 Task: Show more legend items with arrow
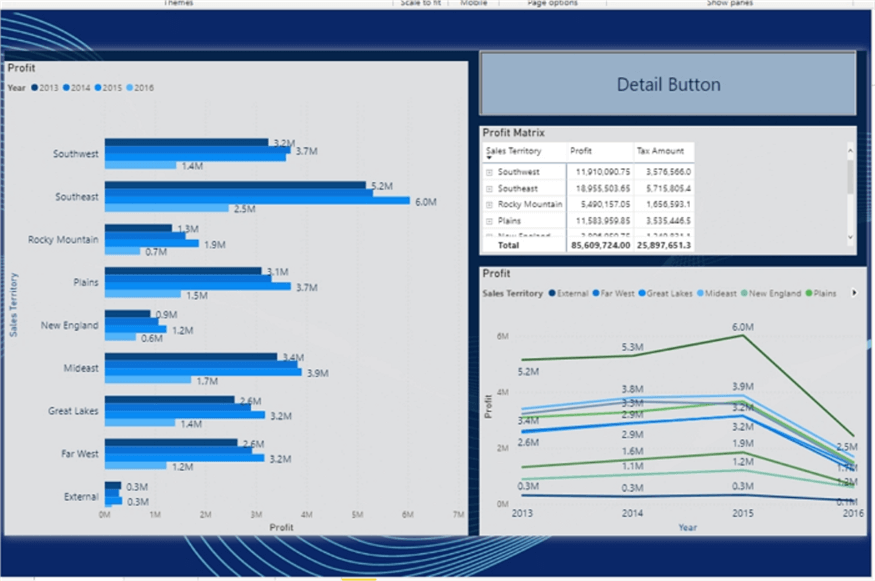coord(853,293)
